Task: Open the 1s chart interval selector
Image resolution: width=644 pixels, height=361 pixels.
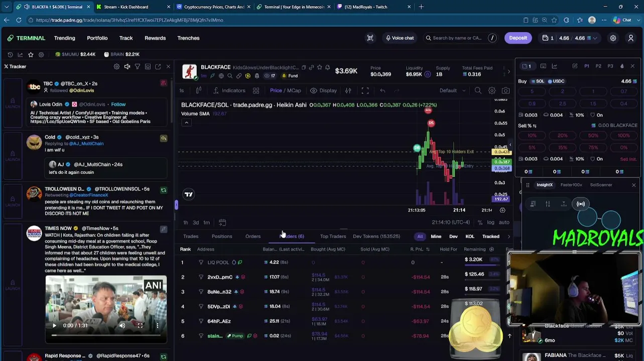Action: [182, 91]
